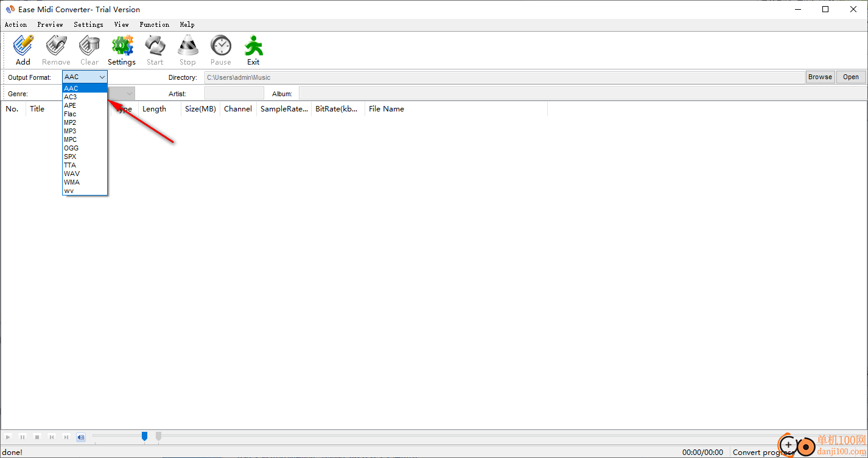This screenshot has width=868, height=458.
Task: Click the SampleRate column header
Action: click(284, 109)
